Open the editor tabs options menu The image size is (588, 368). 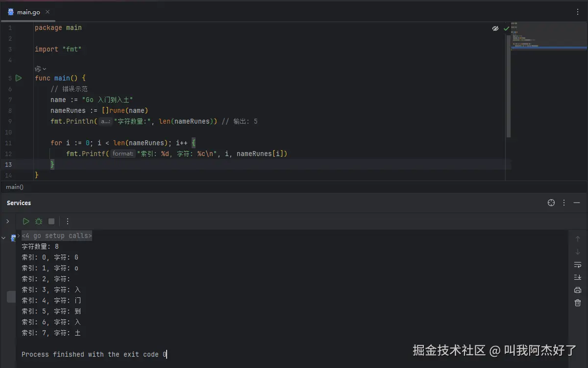tap(578, 12)
